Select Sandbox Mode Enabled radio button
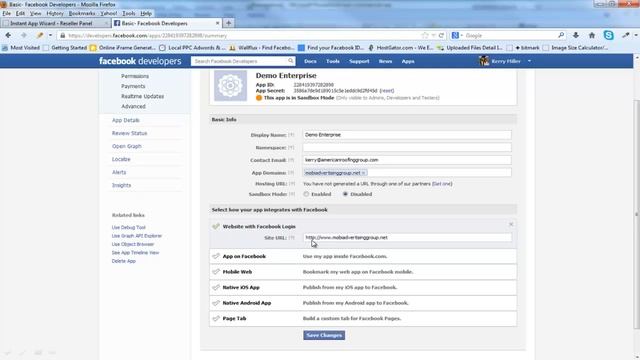 click(306, 194)
